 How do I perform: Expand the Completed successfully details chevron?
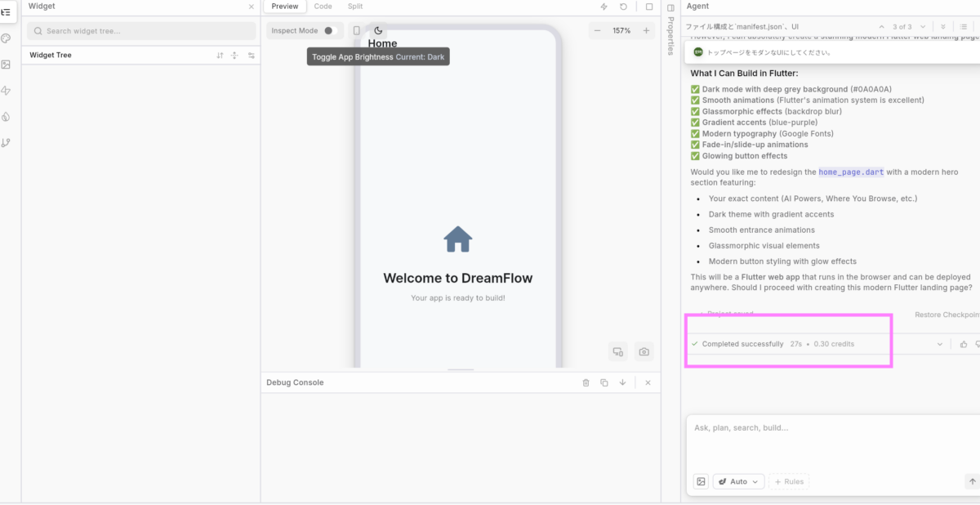tap(939, 344)
